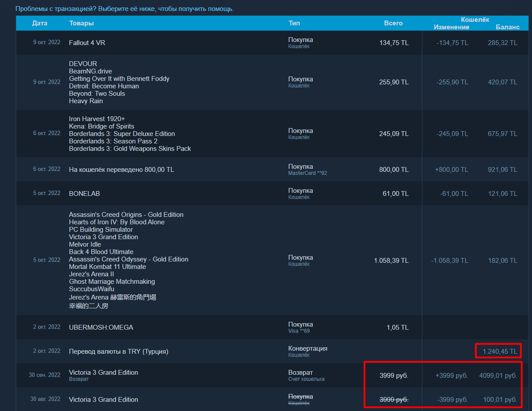Click Beyond: Two Souls item
This screenshot has height=411, width=532.
point(97,94)
